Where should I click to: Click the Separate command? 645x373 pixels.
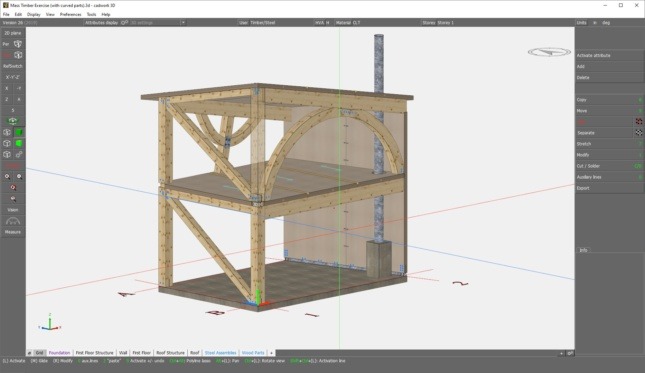pyautogui.click(x=604, y=133)
